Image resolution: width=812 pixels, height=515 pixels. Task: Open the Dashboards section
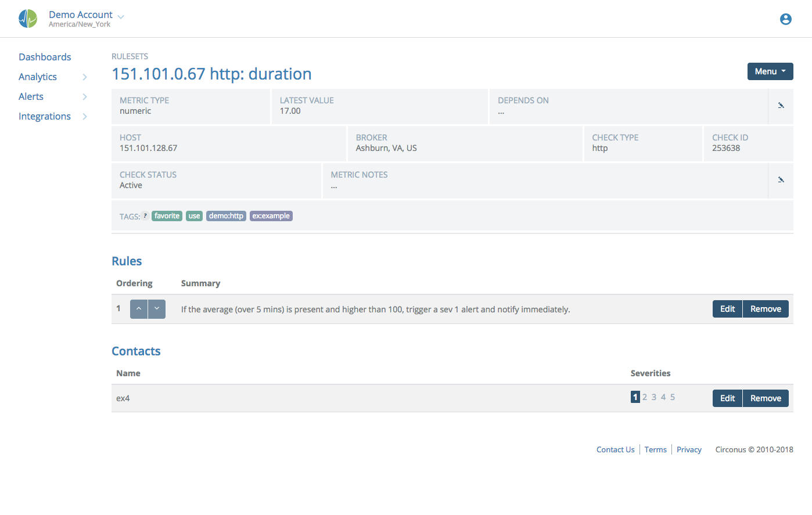[45, 57]
